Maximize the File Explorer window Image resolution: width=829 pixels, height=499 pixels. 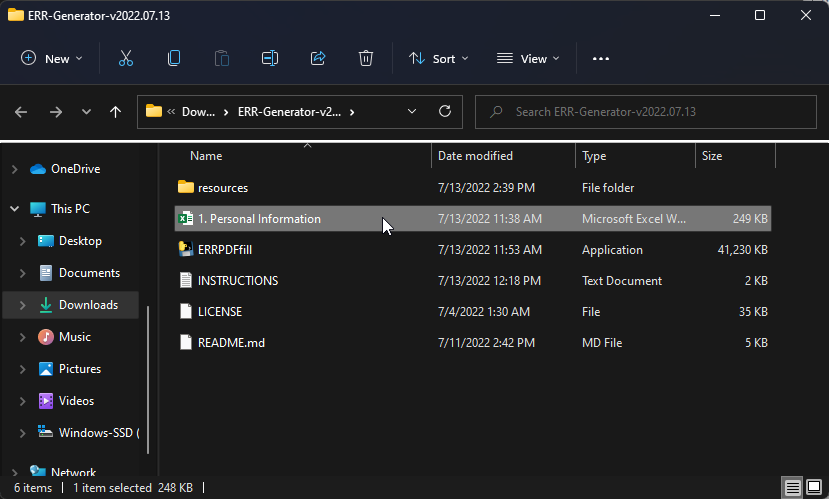click(x=760, y=15)
